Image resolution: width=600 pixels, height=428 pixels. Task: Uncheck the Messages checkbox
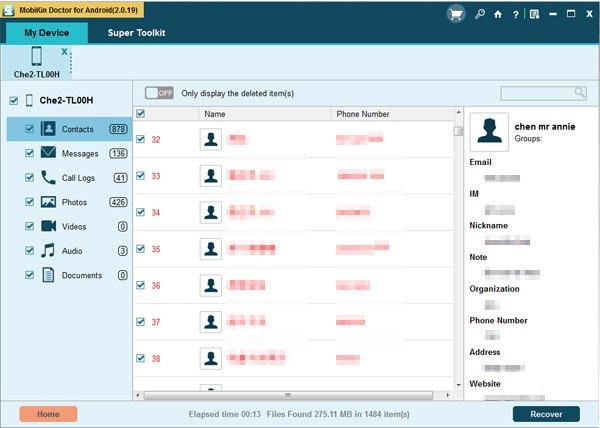click(29, 153)
